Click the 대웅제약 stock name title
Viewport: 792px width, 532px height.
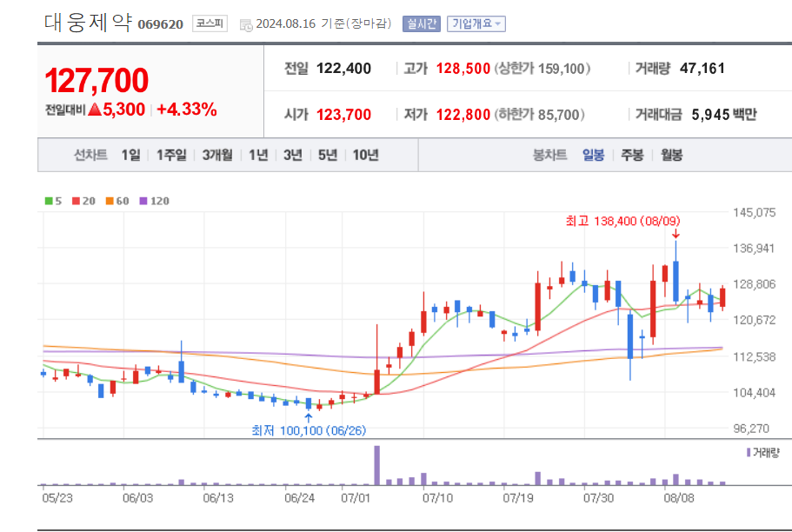tap(88, 23)
